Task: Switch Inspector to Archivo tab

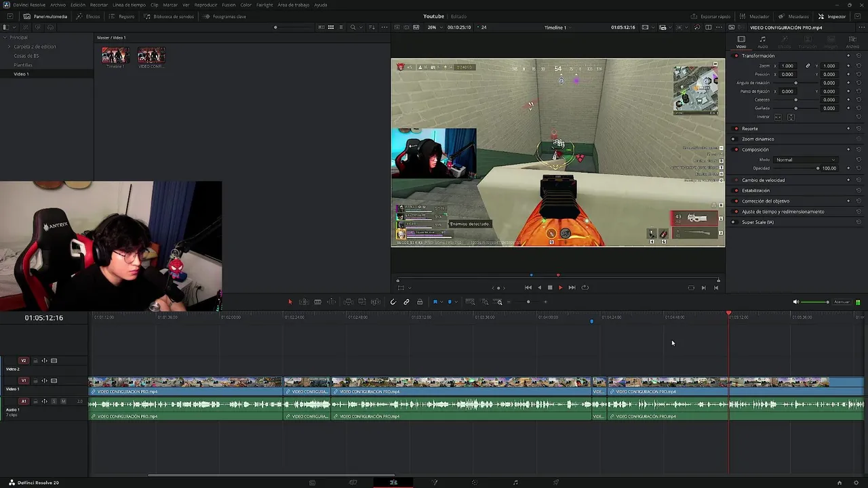Action: (852, 42)
